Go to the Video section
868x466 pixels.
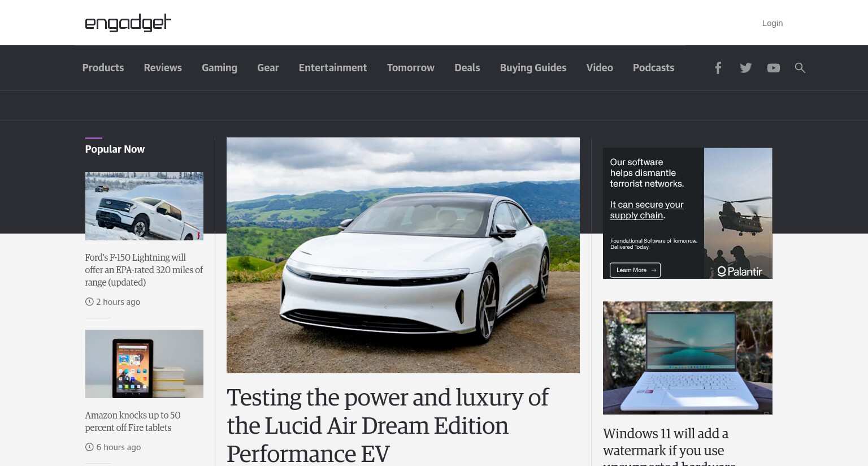coord(600,68)
